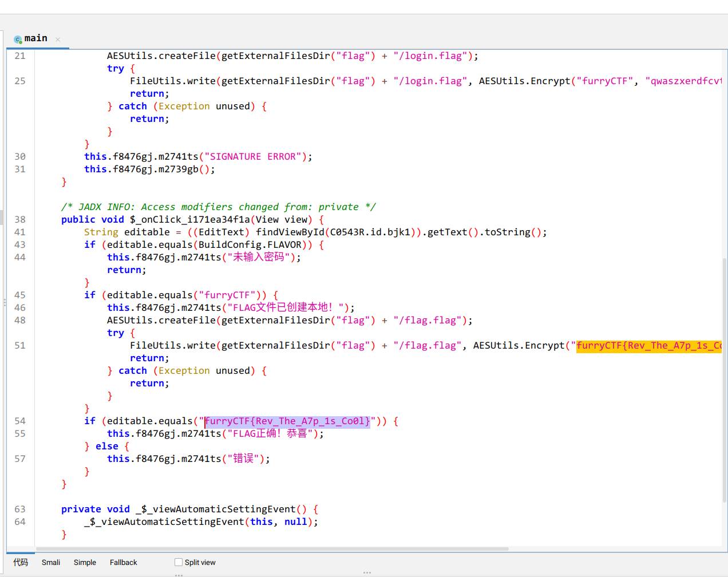The height and width of the screenshot is (577, 728).
Task: Select the Fallback view tab
Action: tap(124, 562)
